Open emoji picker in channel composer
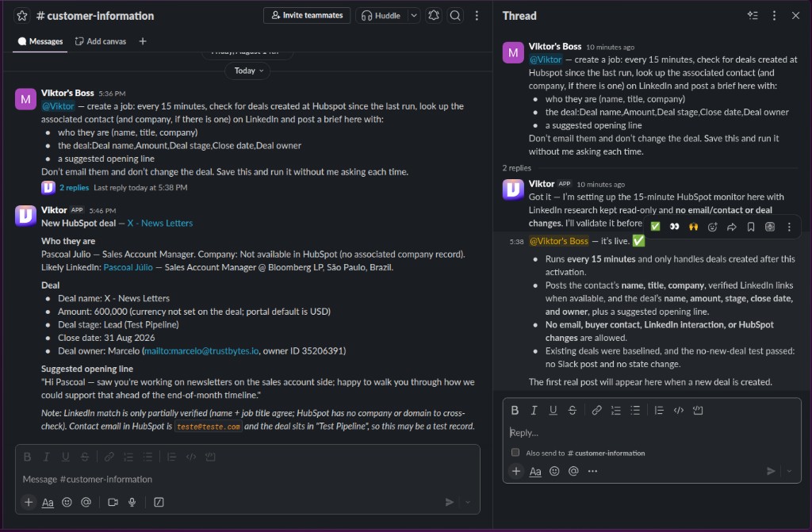 click(x=67, y=502)
